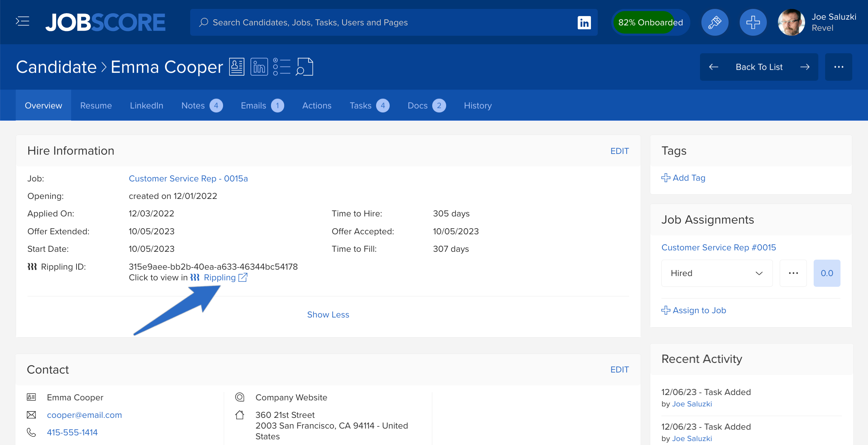
Task: Collapse hire details with Show Less
Action: click(328, 315)
